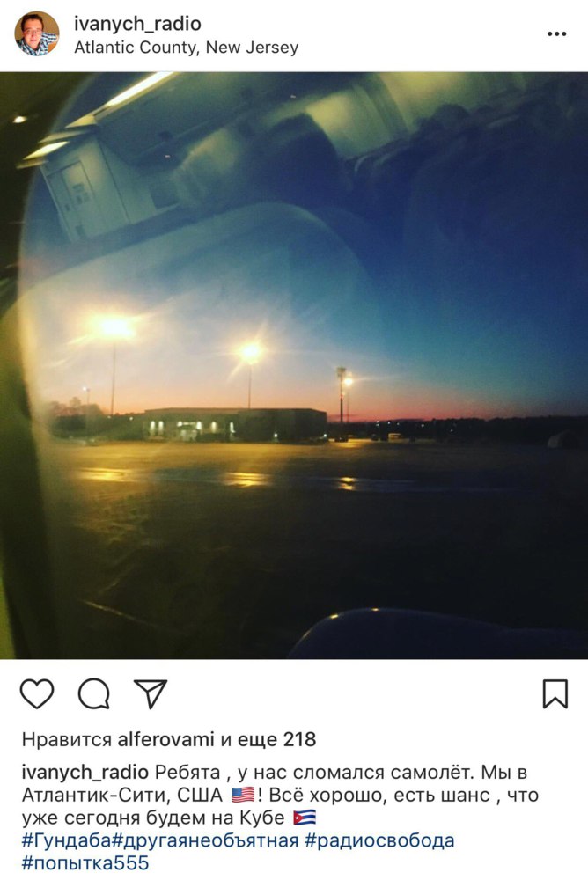Tap the Cuba flag emoji in caption
The image size is (588, 880).
305,818
